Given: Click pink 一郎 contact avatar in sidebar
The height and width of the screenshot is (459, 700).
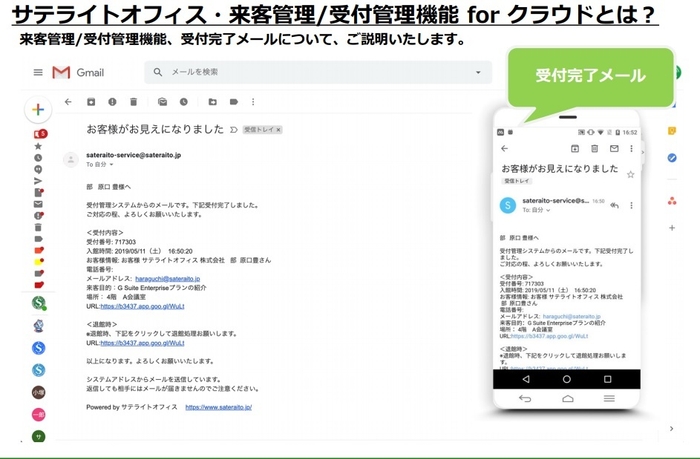Looking at the screenshot, I should click(38, 415).
